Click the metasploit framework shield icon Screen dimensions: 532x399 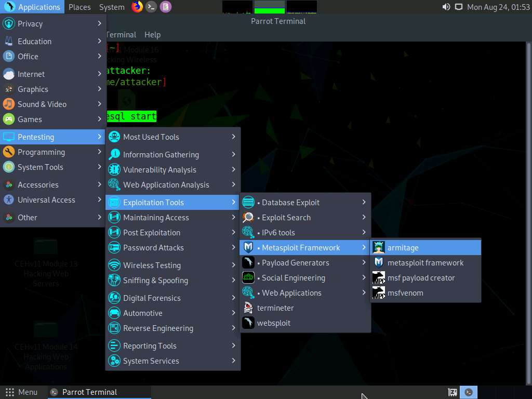point(379,262)
